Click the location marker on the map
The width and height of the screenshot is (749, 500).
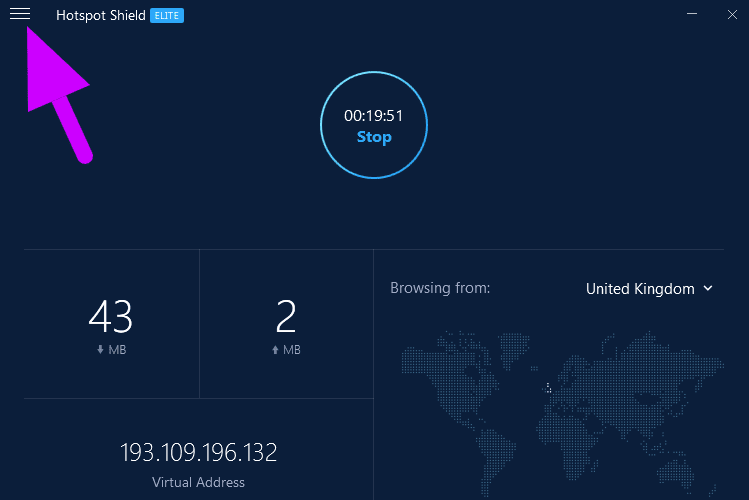coord(548,388)
